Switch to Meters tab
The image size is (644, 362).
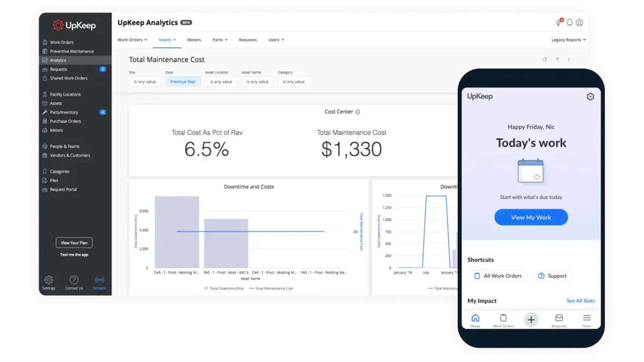point(194,40)
